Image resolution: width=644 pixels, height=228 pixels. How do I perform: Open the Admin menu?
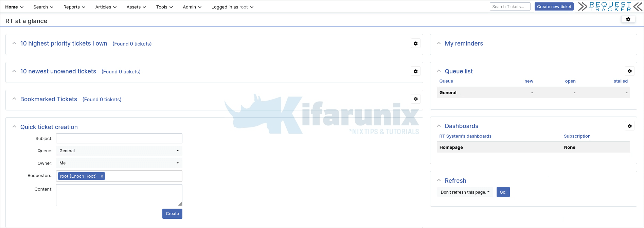pos(192,7)
